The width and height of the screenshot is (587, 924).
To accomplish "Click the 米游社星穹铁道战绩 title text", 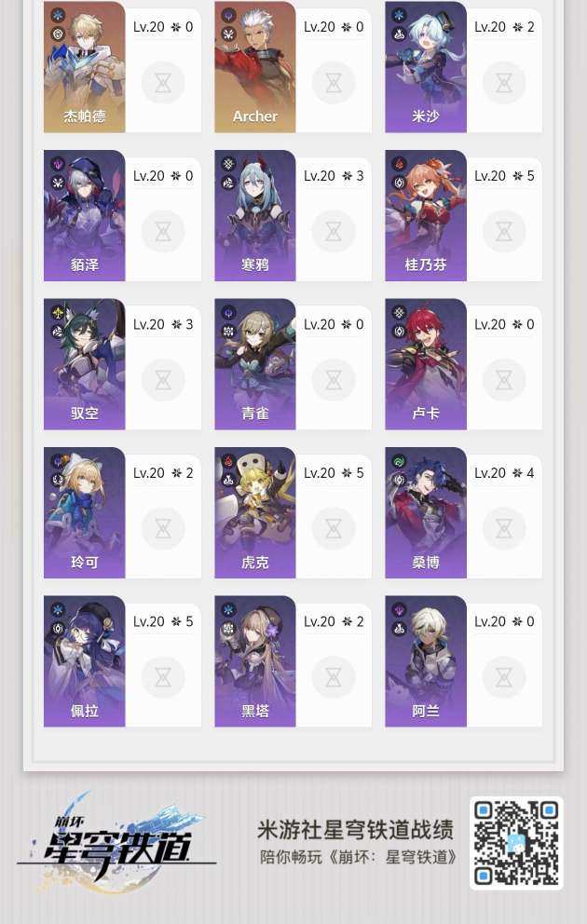I will pyautogui.click(x=355, y=830).
